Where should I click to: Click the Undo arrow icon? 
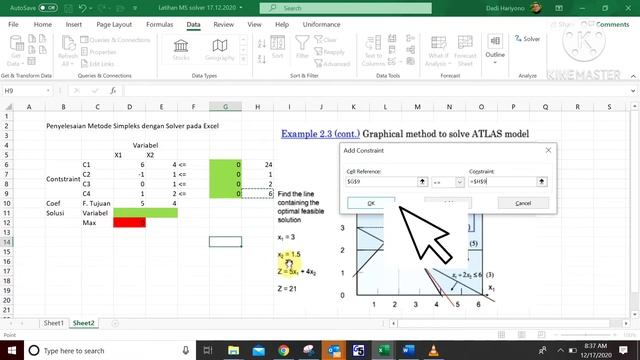tap(82, 8)
